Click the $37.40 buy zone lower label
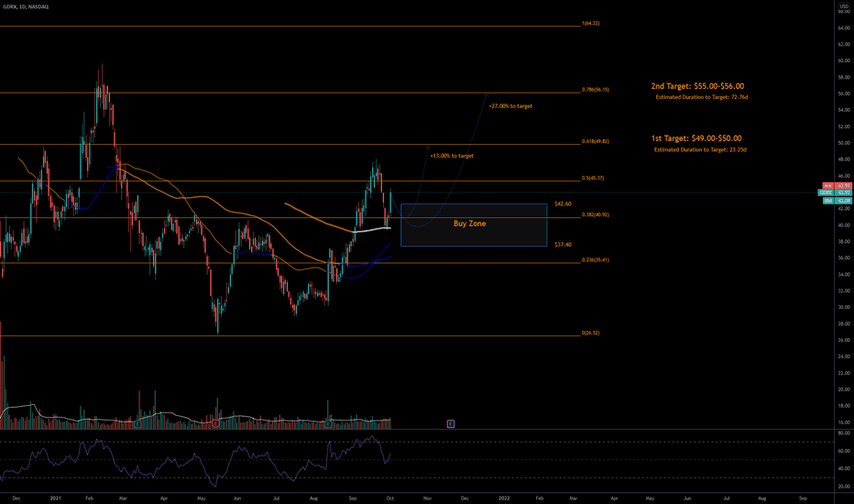The image size is (854, 504). (x=563, y=245)
